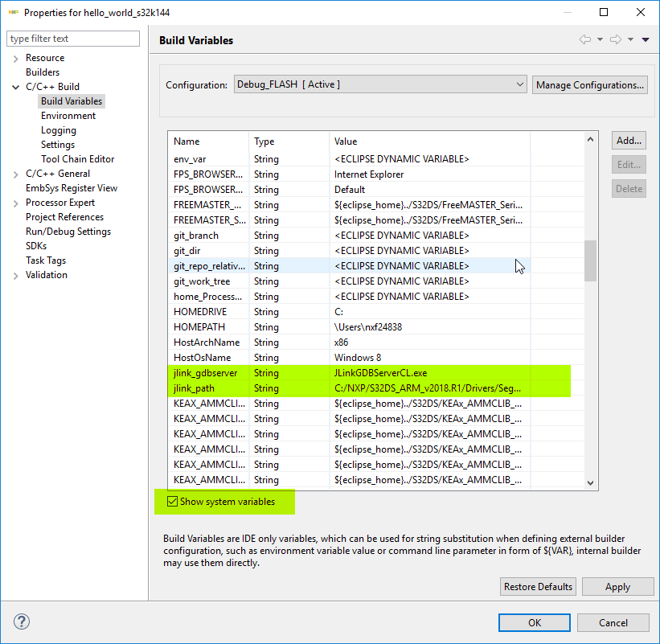This screenshot has height=644, width=660.
Task: Click the forward navigation arrow icon
Action: tap(616, 39)
